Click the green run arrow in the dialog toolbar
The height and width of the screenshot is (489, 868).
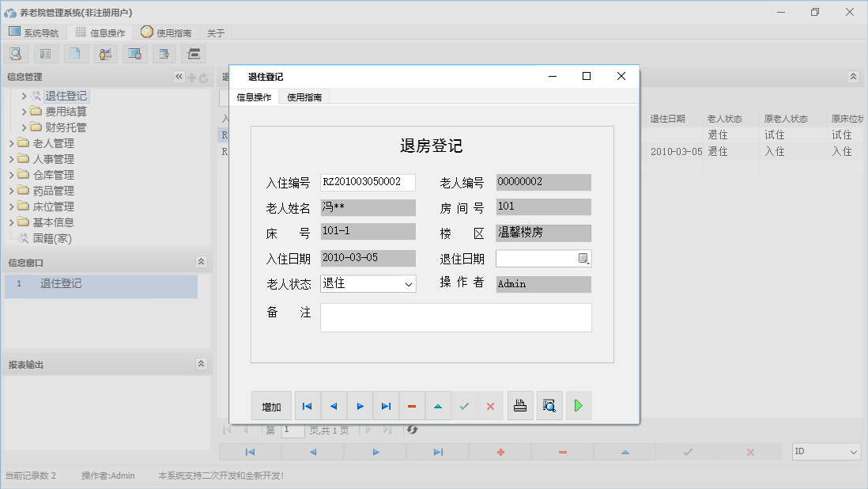[x=578, y=405]
